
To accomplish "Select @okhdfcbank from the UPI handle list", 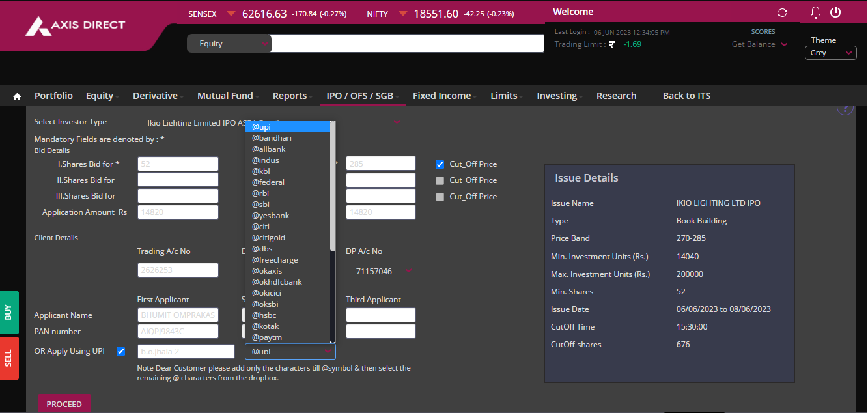I will (x=277, y=282).
